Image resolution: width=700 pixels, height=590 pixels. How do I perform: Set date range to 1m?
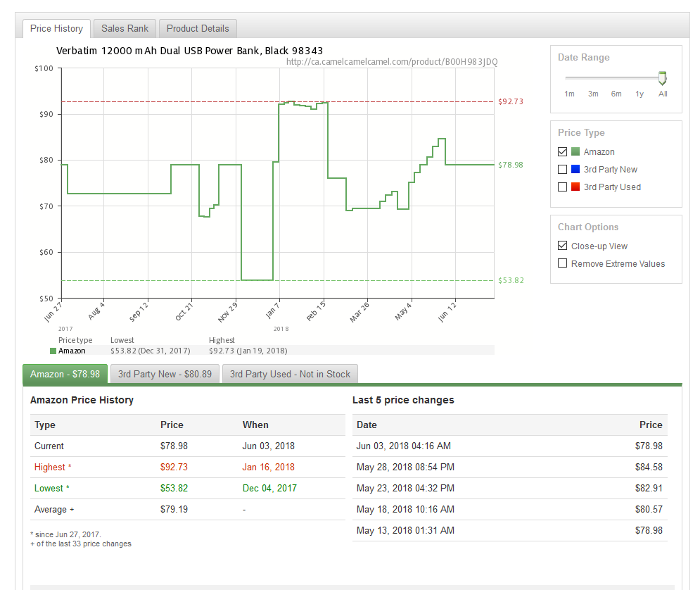[x=569, y=94]
